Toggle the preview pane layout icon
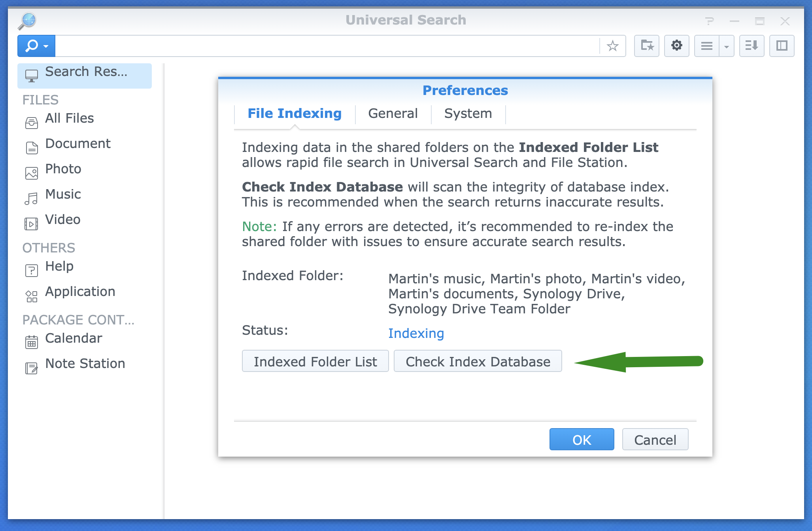 tap(782, 46)
